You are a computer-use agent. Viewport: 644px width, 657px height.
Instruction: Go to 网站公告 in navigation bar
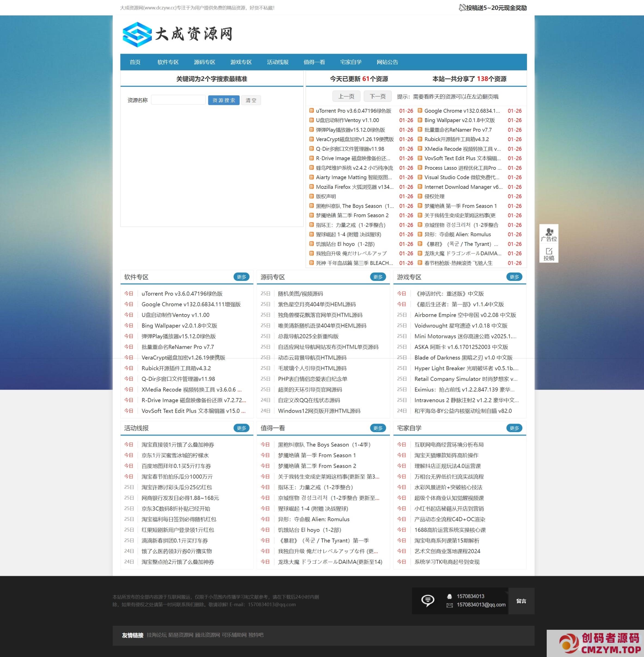tap(387, 62)
